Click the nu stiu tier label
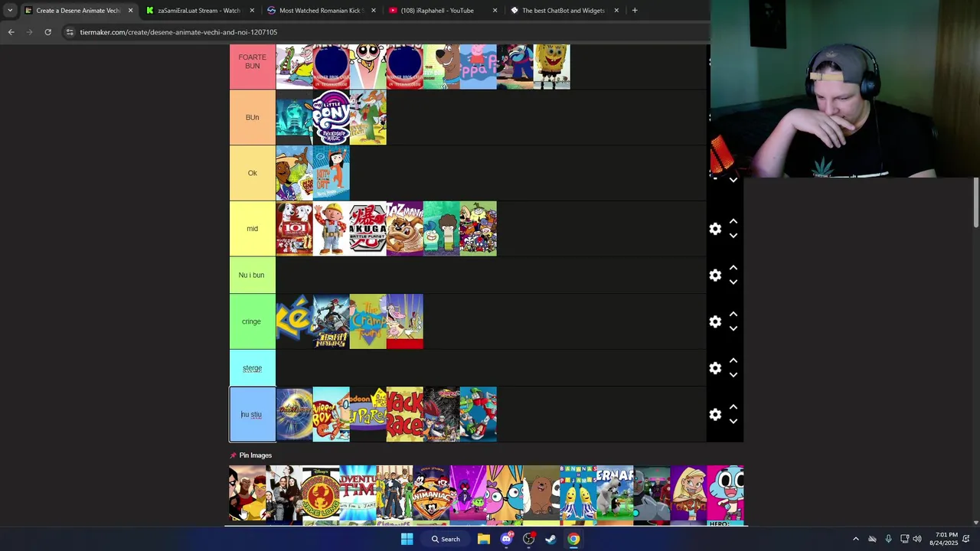The width and height of the screenshot is (980, 551). click(253, 414)
